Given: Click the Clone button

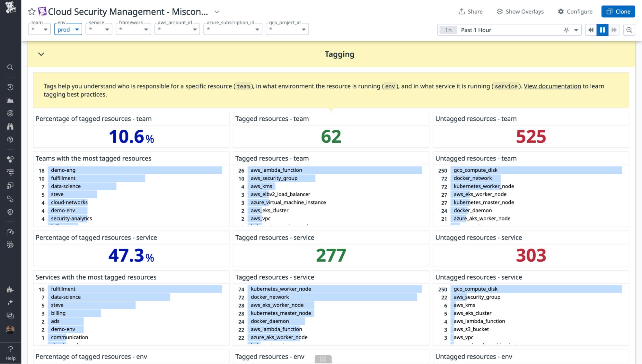Looking at the screenshot, I should [x=618, y=11].
